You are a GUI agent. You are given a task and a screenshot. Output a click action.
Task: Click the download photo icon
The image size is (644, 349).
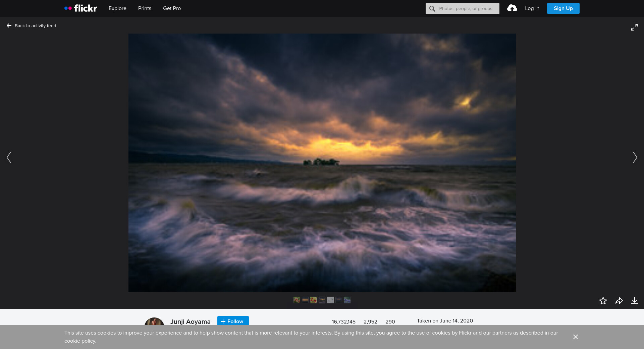click(634, 301)
